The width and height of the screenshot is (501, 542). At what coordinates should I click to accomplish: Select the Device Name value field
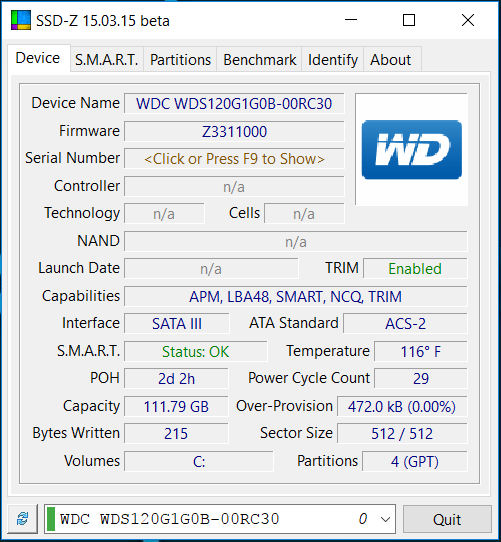pos(234,103)
